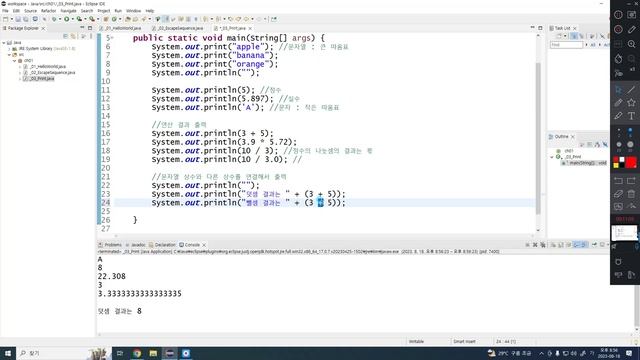Screen dimensions: 640x360
Task: Open File Explorer from the taskbar
Action: coord(153,353)
